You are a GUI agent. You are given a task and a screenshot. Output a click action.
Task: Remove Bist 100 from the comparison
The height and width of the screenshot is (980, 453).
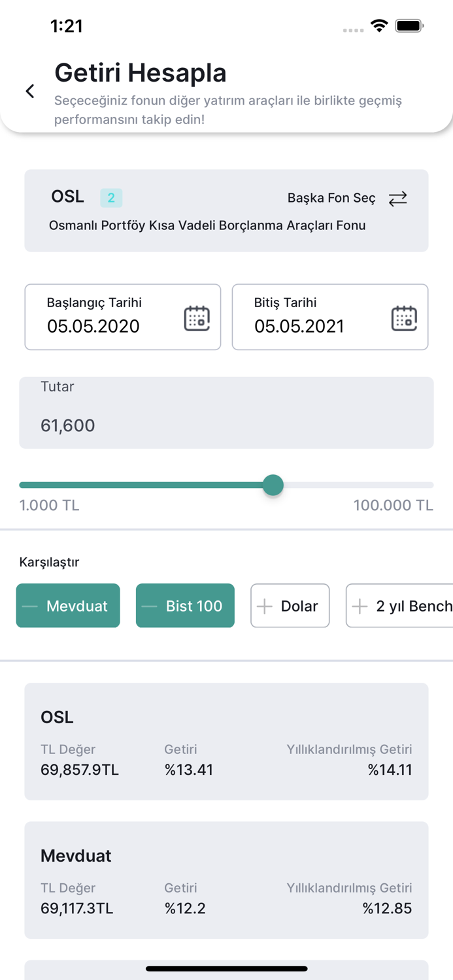[185, 606]
